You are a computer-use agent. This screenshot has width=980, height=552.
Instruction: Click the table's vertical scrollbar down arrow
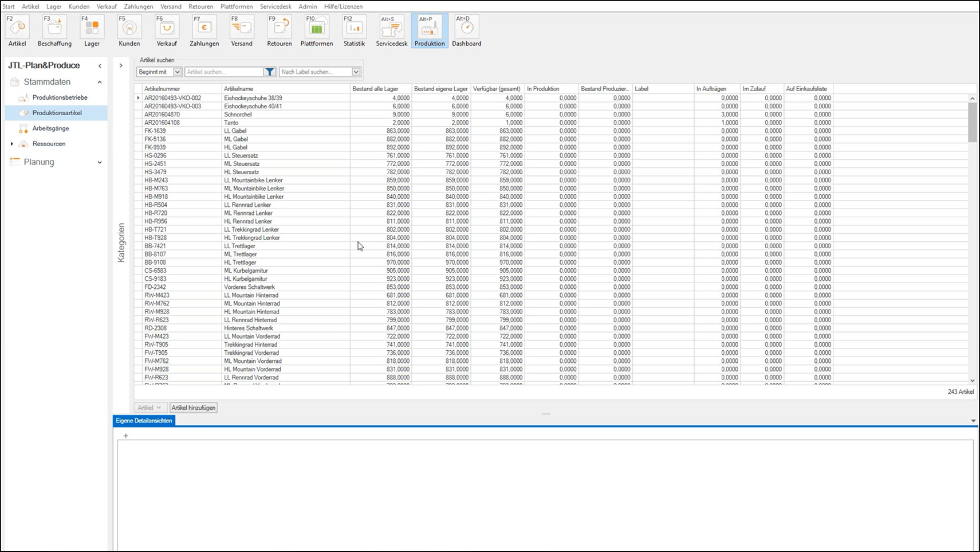[972, 381]
